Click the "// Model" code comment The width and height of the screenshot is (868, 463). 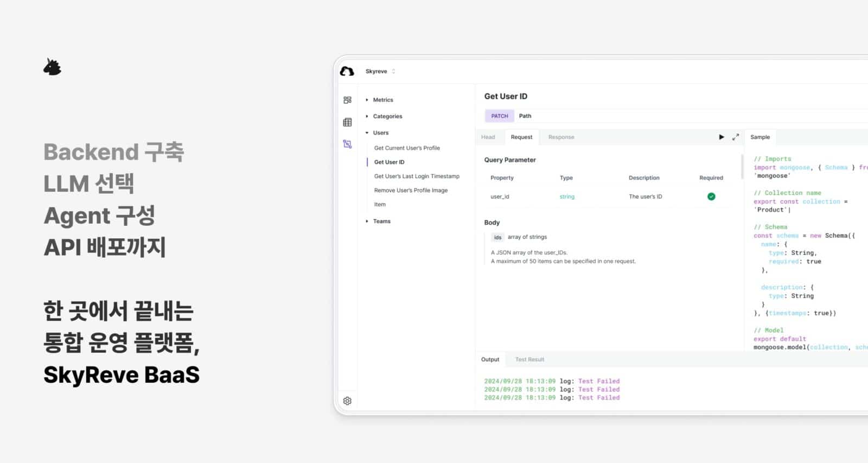pos(769,330)
